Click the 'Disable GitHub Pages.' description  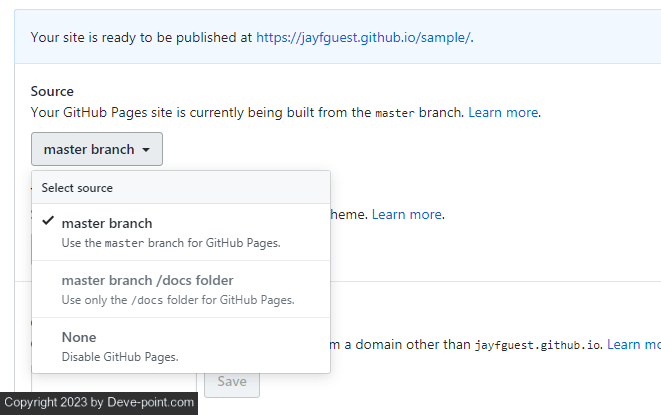[x=120, y=356]
